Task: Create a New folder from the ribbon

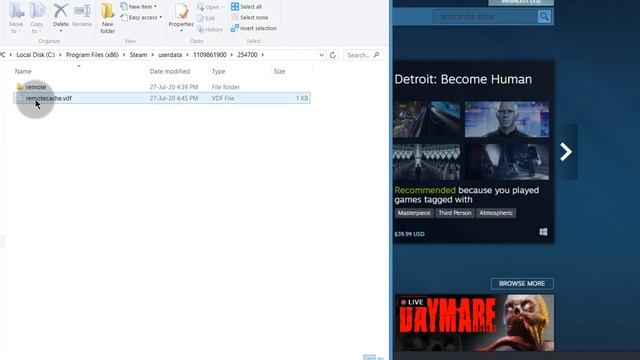Action: coord(108,18)
